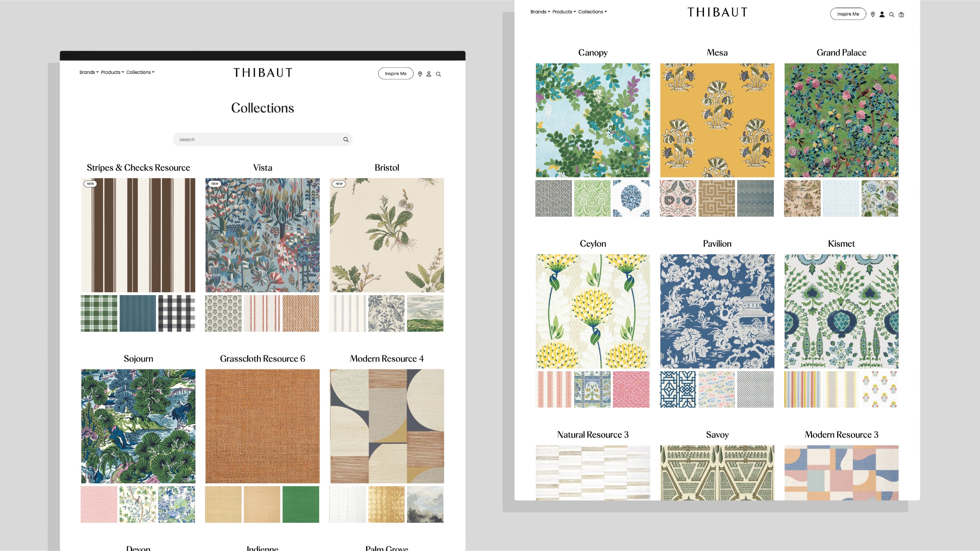Click the store locator pin icon in left window
Screen dimensions: 980x551
(420, 74)
